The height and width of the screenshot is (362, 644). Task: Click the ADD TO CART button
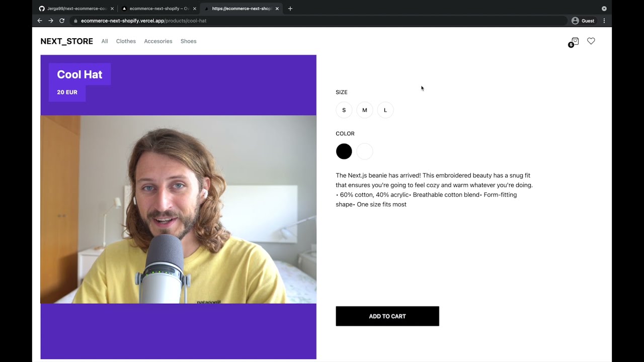click(x=387, y=316)
